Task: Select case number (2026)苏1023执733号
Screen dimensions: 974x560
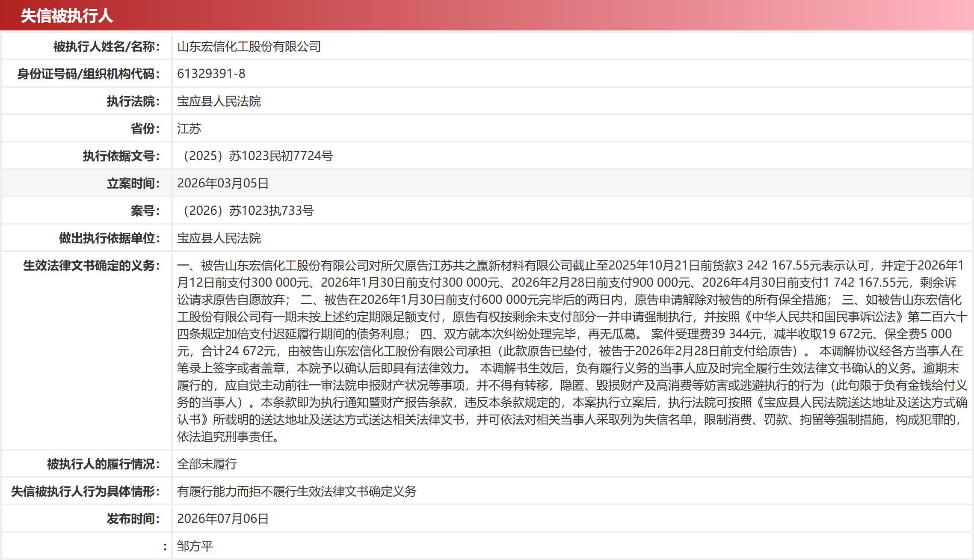Action: pyautogui.click(x=246, y=210)
